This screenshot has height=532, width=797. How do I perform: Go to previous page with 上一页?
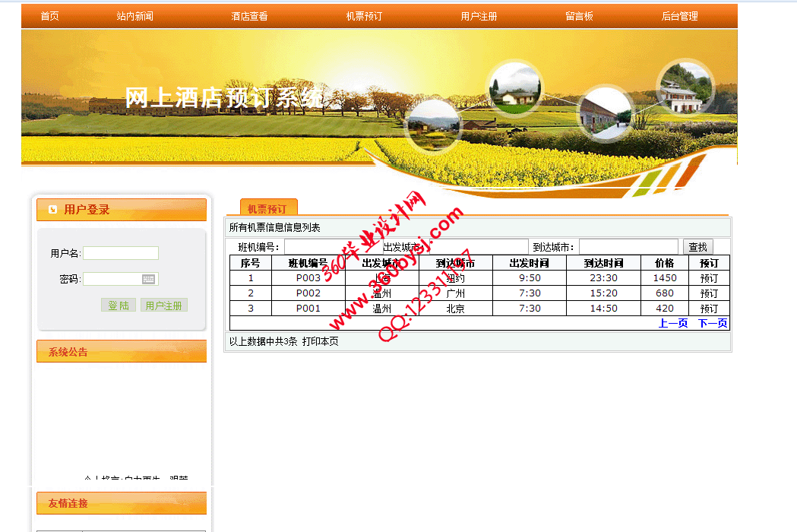pyautogui.click(x=673, y=324)
